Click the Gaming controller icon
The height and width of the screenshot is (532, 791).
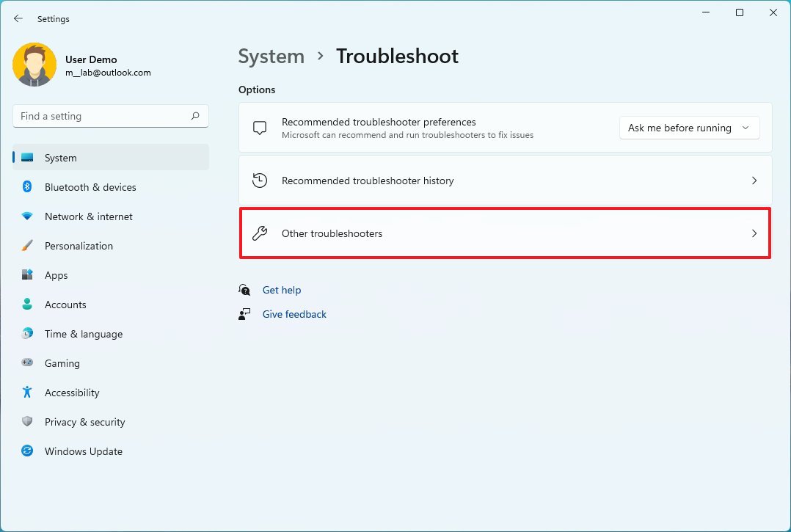pyautogui.click(x=27, y=363)
